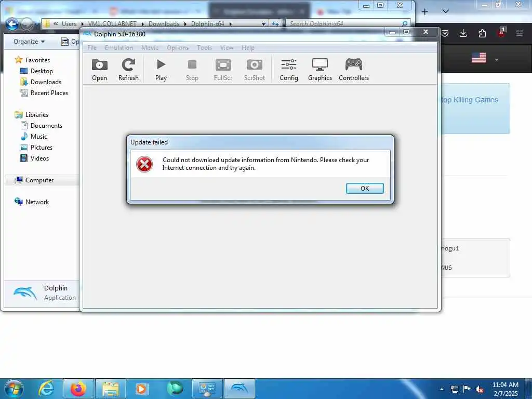Image resolution: width=532 pixels, height=399 pixels.
Task: Open Dolphin Controllers settings
Action: tap(353, 70)
